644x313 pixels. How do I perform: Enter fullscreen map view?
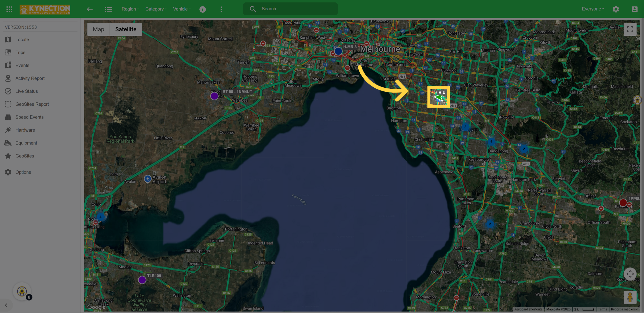(x=630, y=29)
